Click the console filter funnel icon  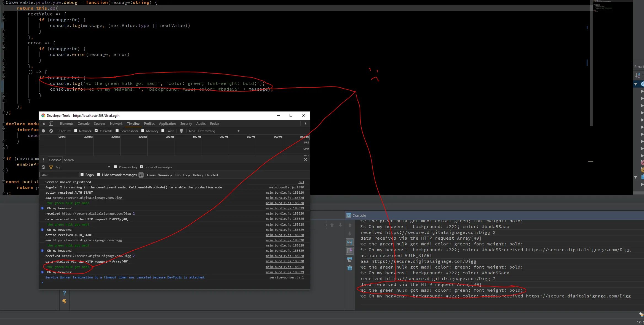point(51,167)
